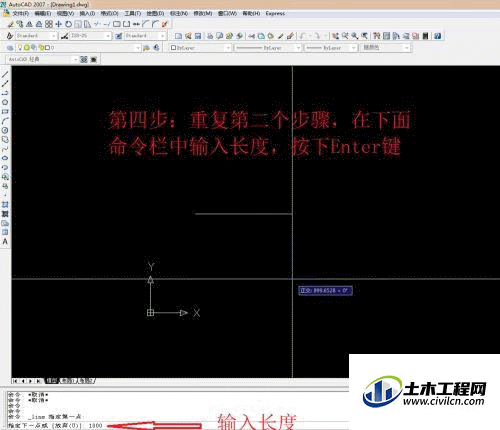The width and height of the screenshot is (500, 430).
Task: Open the View (V) menu
Action: pyautogui.click(x=65, y=14)
